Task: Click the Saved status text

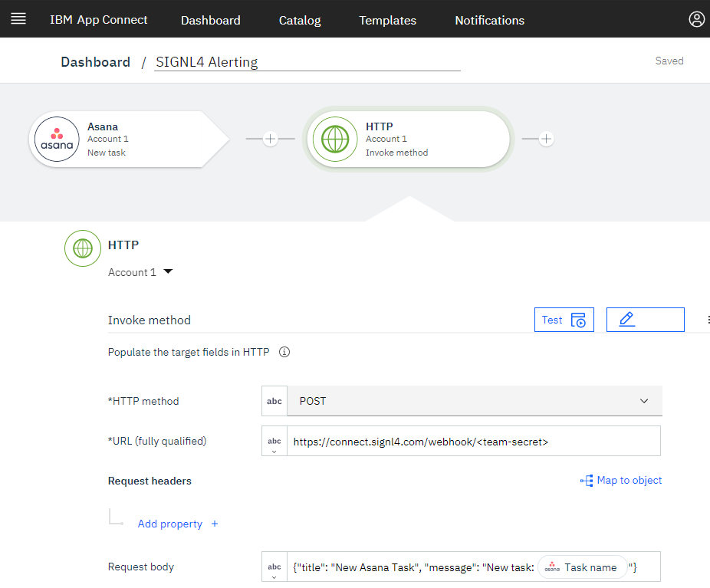Action: 669,61
